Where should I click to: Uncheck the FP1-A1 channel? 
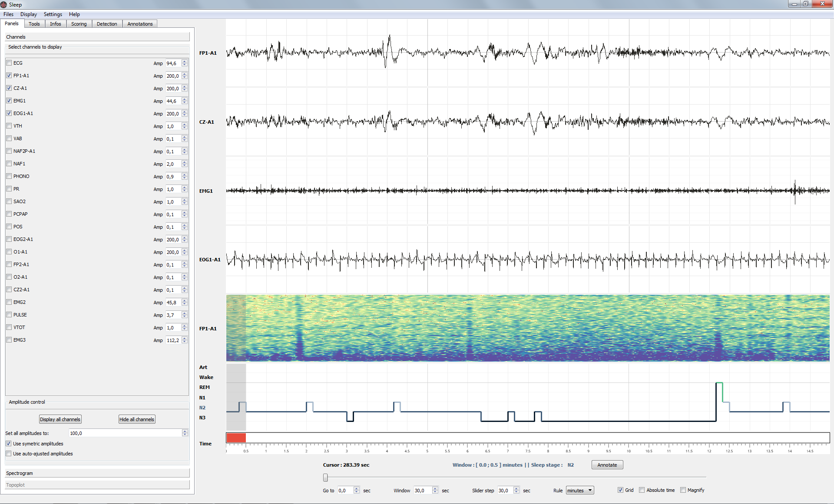point(9,76)
